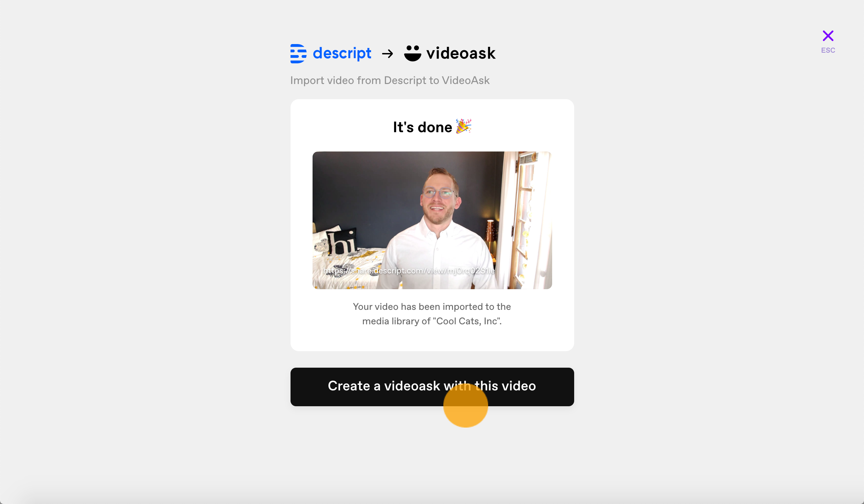864x504 pixels.
Task: Click the black videoask wordmark
Action: (461, 53)
